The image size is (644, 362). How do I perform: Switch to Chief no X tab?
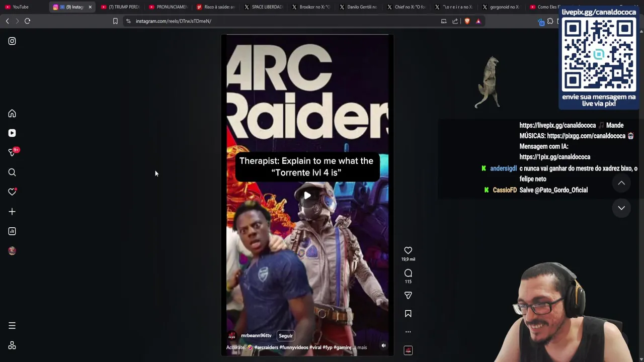tap(407, 7)
